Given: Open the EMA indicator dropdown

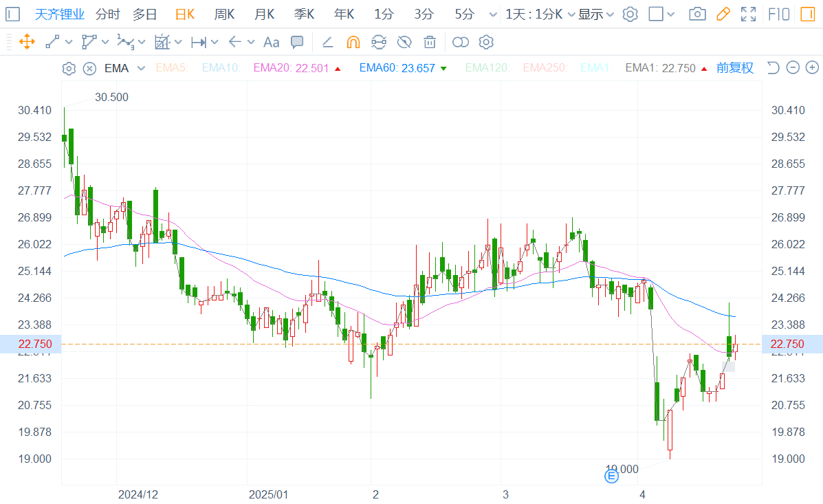Looking at the screenshot, I should pos(124,68).
